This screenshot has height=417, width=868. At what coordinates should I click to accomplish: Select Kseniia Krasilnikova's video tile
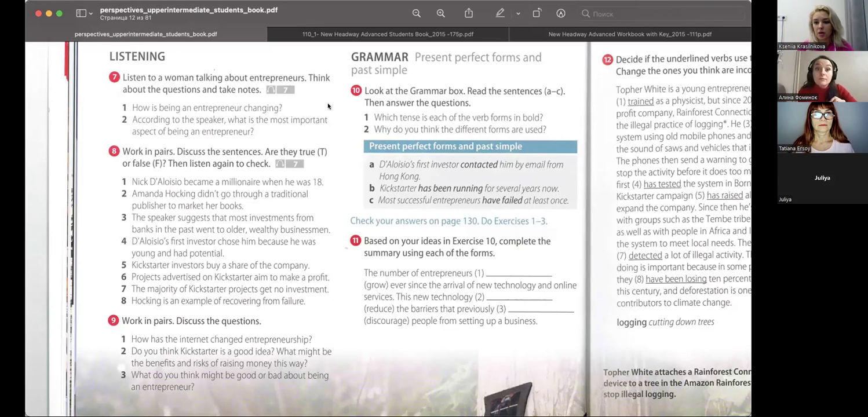(822, 25)
